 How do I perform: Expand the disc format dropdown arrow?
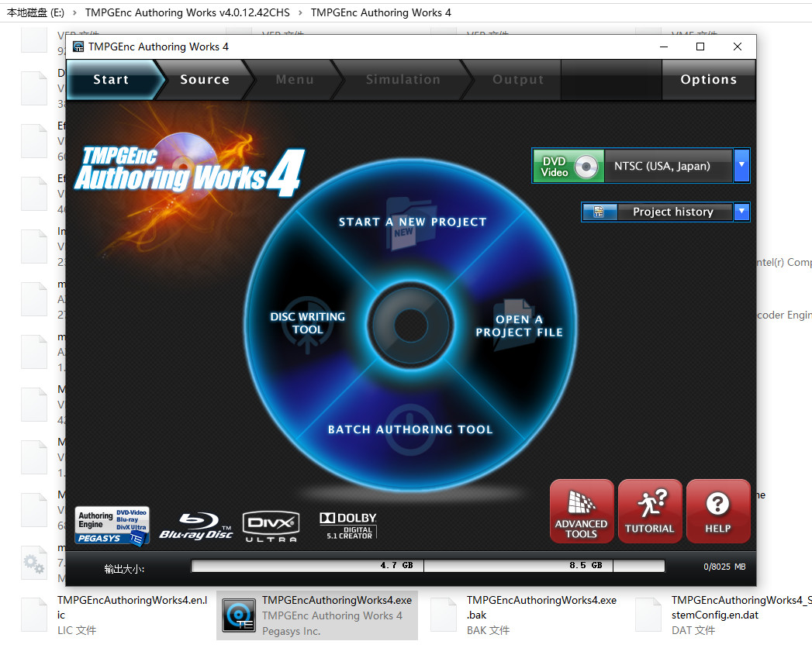tap(741, 166)
